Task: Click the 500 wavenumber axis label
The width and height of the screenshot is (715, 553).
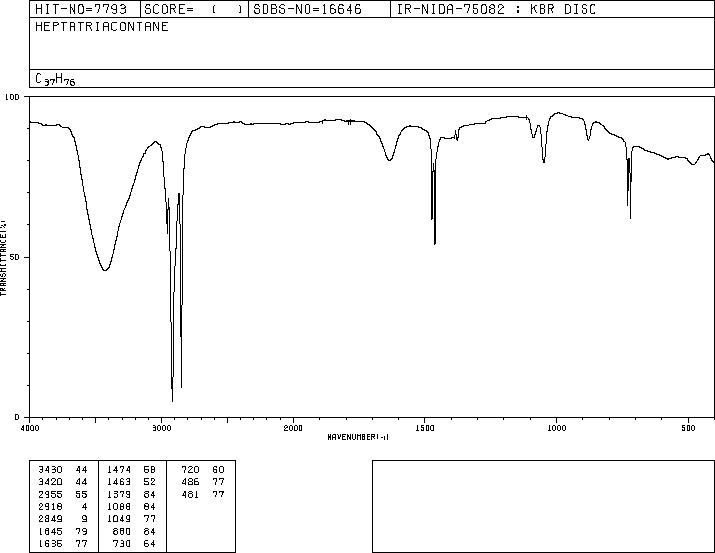Action: coord(689,428)
